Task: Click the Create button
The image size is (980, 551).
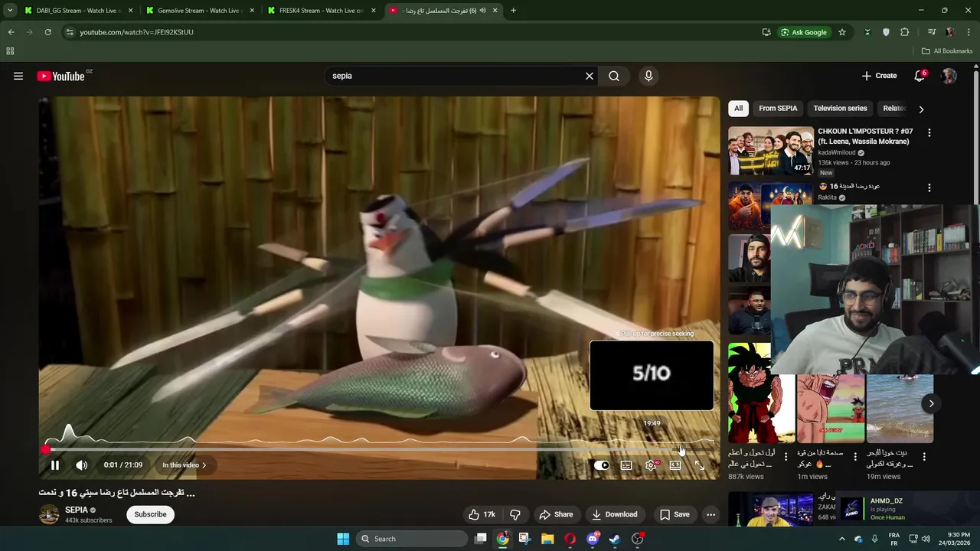Action: pos(879,76)
